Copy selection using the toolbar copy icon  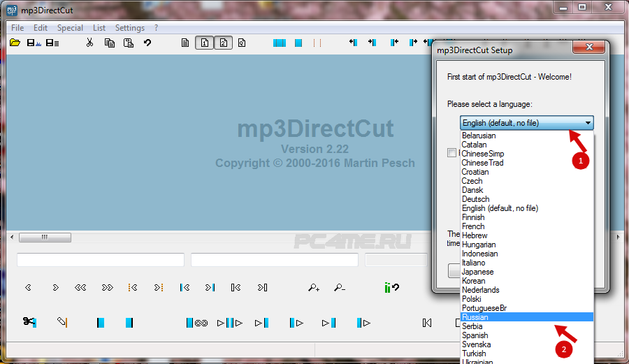(109, 43)
